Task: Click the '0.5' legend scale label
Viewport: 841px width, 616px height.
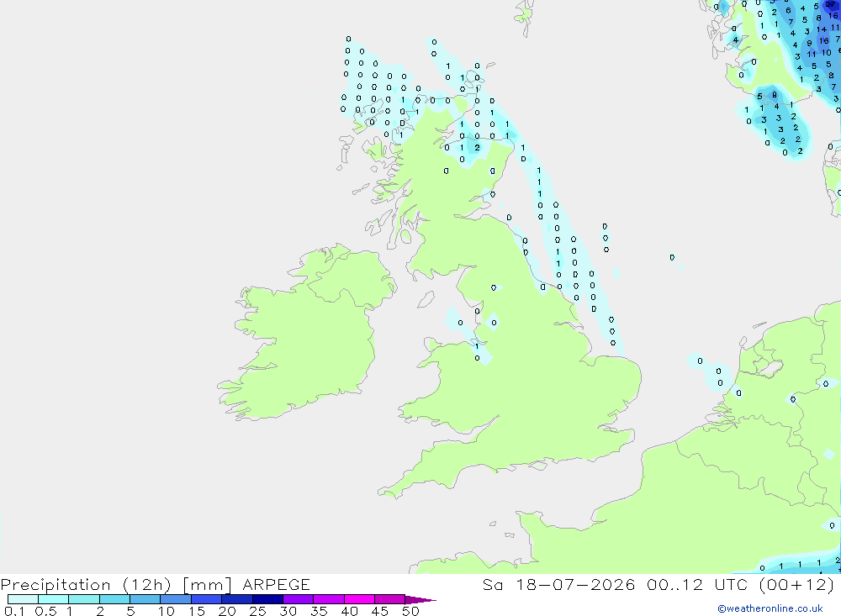Action: pos(45,611)
